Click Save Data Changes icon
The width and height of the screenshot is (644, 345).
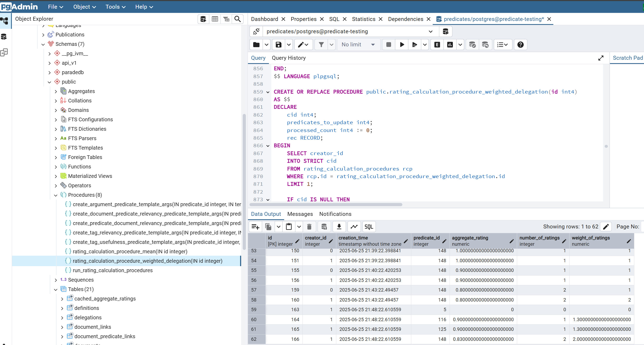(324, 227)
